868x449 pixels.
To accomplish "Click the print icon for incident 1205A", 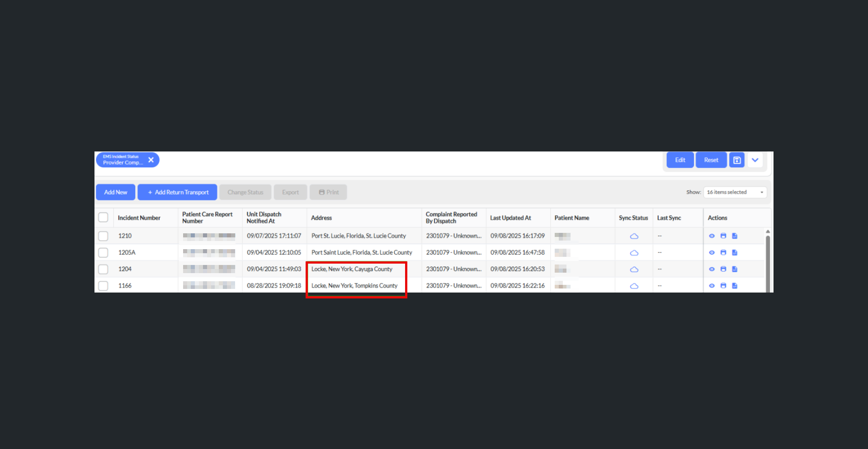I will (723, 253).
